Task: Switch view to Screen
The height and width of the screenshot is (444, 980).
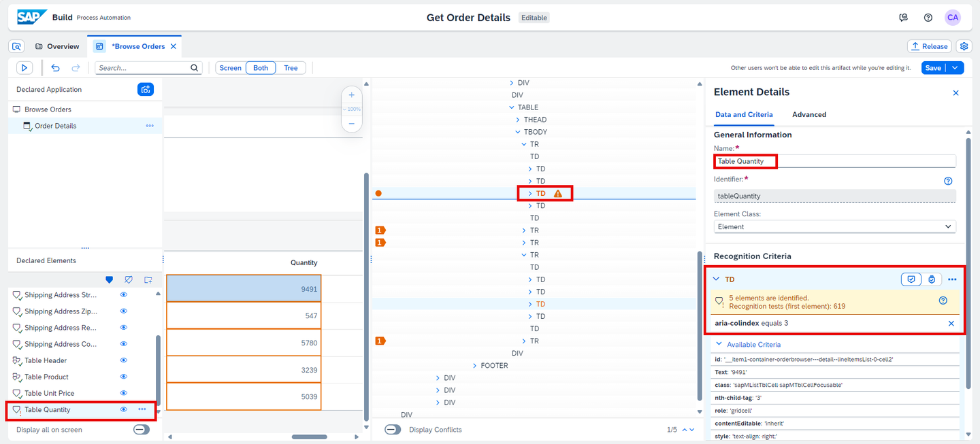Action: pos(230,68)
